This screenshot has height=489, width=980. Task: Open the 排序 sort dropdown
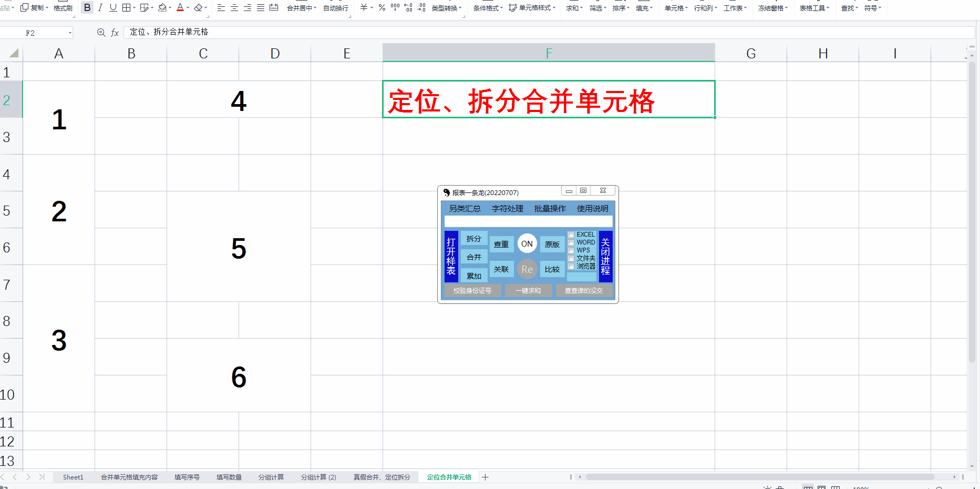tap(621, 8)
